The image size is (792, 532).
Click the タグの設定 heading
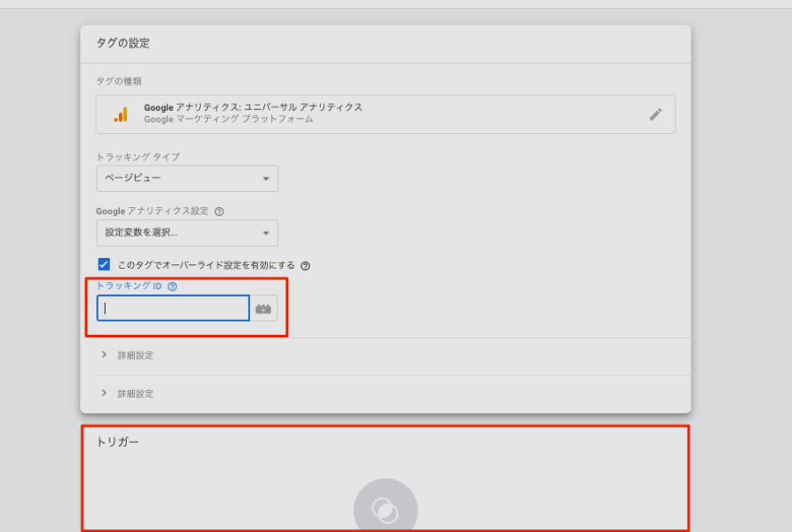pyautogui.click(x=122, y=43)
